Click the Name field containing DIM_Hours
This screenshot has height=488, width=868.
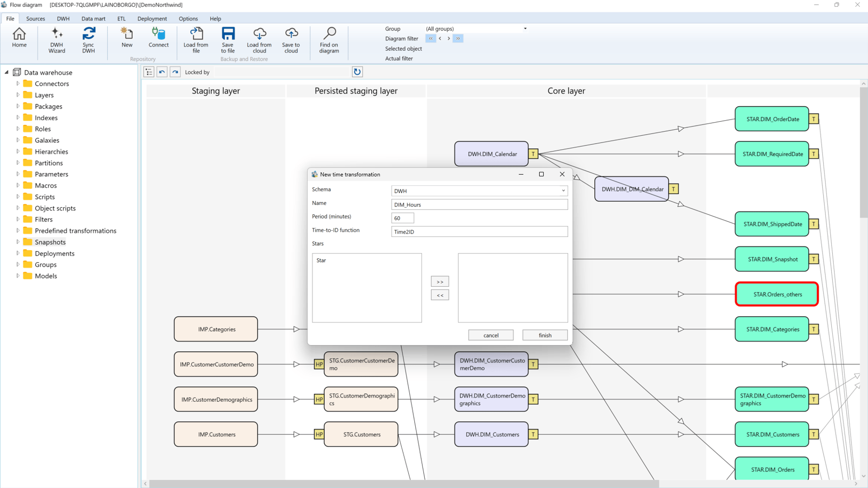[x=479, y=205]
